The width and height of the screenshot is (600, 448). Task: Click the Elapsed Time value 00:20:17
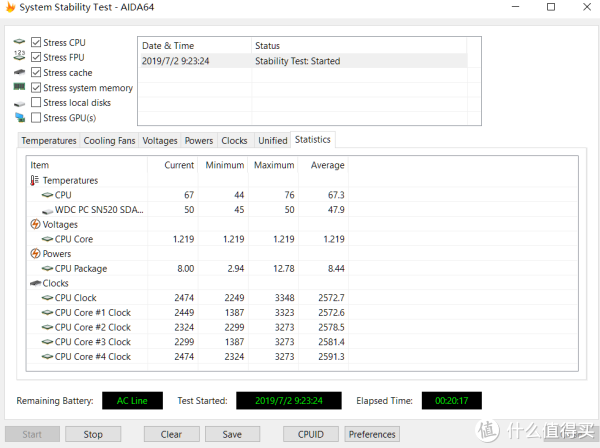(x=452, y=401)
